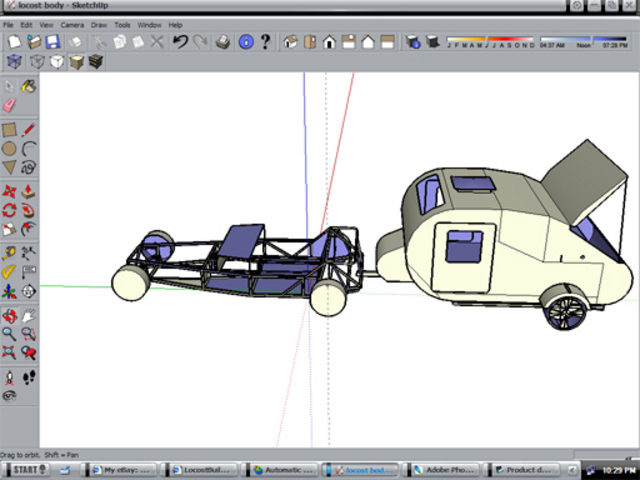Activate the Move tool
This screenshot has height=480, width=640.
click(x=9, y=191)
